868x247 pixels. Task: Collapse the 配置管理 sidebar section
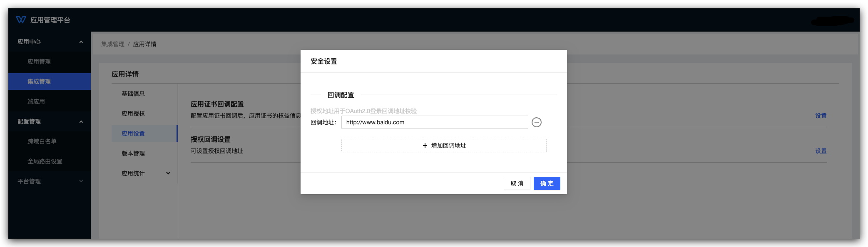(81, 121)
